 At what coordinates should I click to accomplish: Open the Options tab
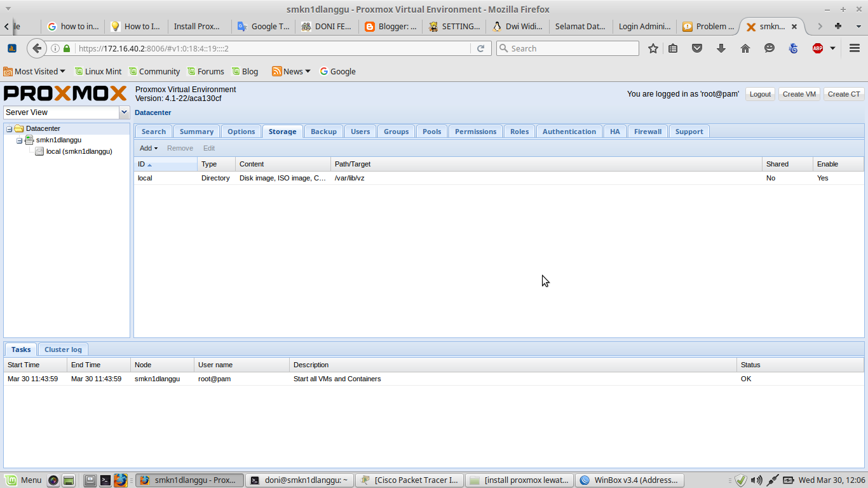click(241, 132)
